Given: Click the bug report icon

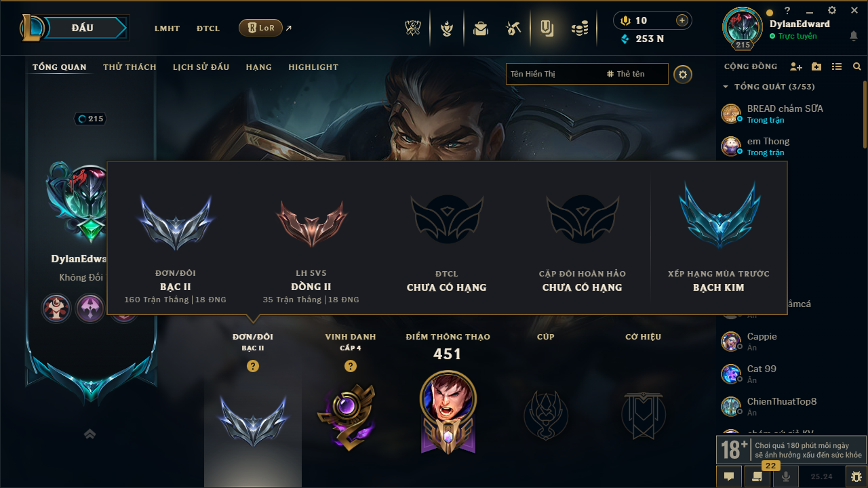Looking at the screenshot, I should (x=856, y=476).
